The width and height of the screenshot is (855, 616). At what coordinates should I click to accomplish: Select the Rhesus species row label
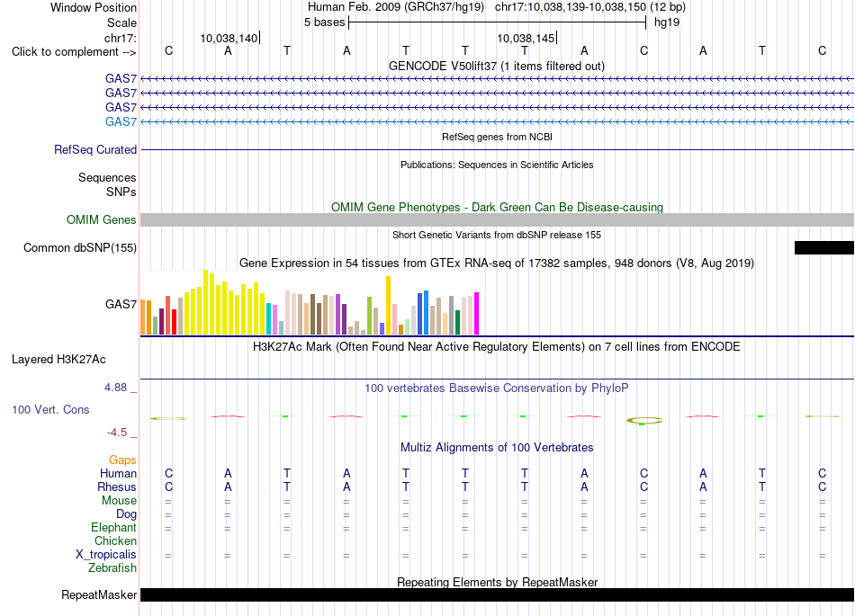coord(117,487)
